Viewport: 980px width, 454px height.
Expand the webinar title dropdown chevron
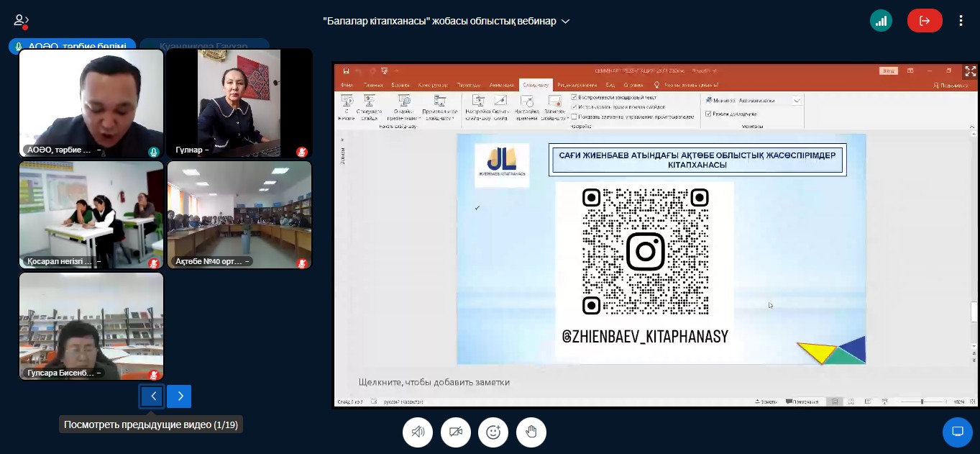(x=566, y=22)
